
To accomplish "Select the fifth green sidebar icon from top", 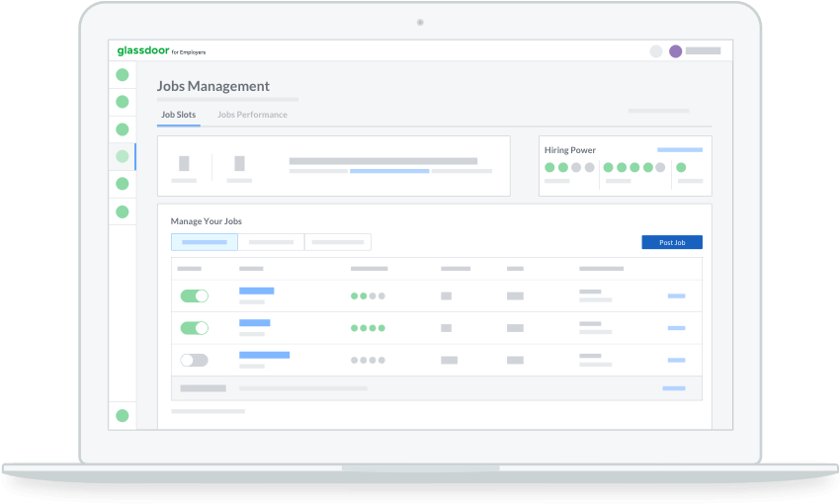I will coord(123,184).
